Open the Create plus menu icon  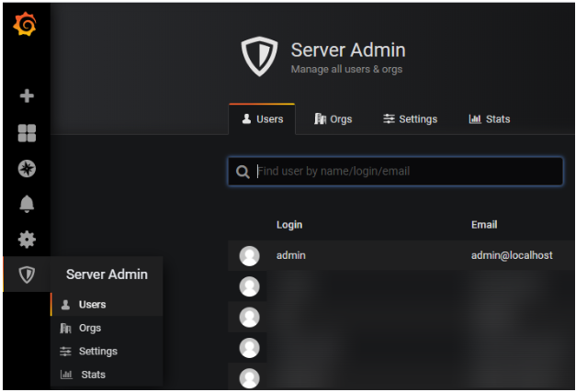[x=27, y=96]
